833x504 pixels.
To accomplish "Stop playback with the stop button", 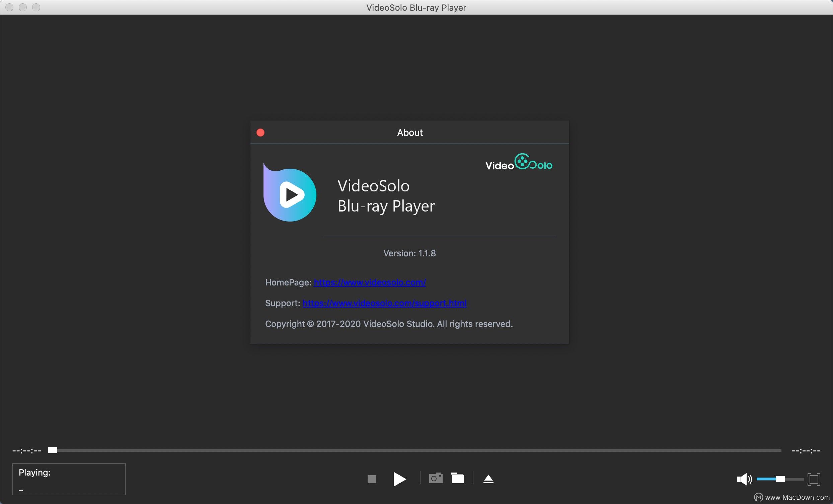I will (x=372, y=479).
